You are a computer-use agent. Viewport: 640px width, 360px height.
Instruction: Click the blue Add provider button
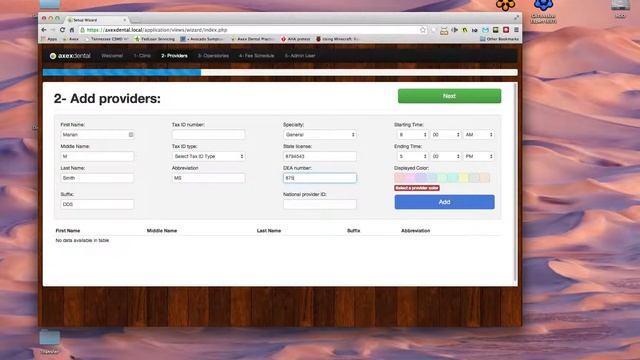coord(444,202)
